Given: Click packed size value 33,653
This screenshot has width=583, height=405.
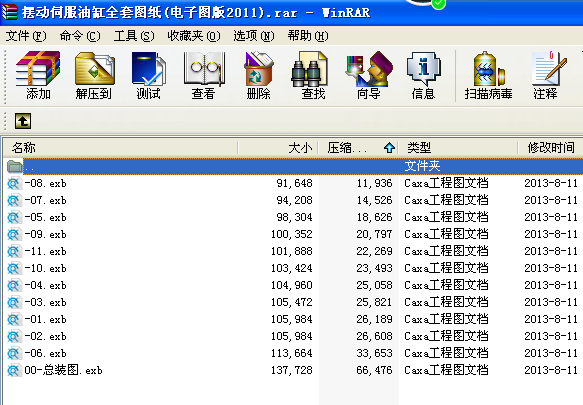Looking at the screenshot, I should (x=374, y=353).
